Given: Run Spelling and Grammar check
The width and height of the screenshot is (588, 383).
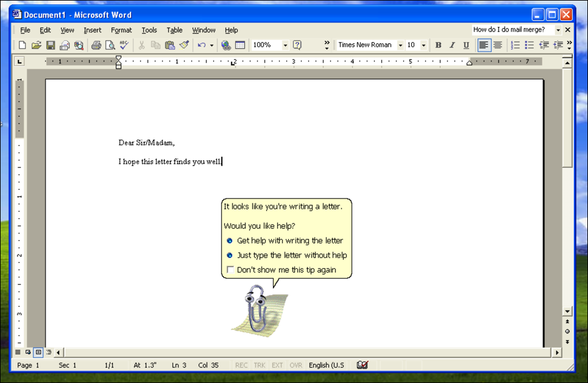Looking at the screenshot, I should coord(124,45).
